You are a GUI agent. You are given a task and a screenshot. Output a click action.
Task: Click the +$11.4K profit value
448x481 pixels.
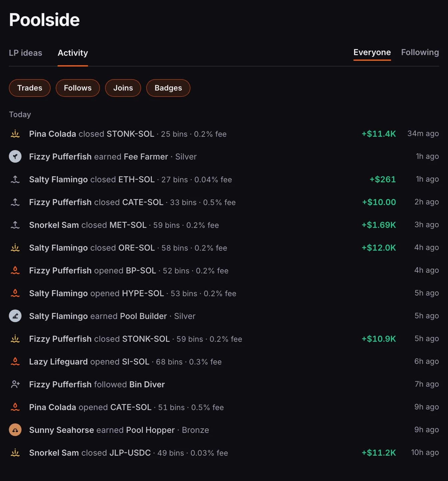379,134
